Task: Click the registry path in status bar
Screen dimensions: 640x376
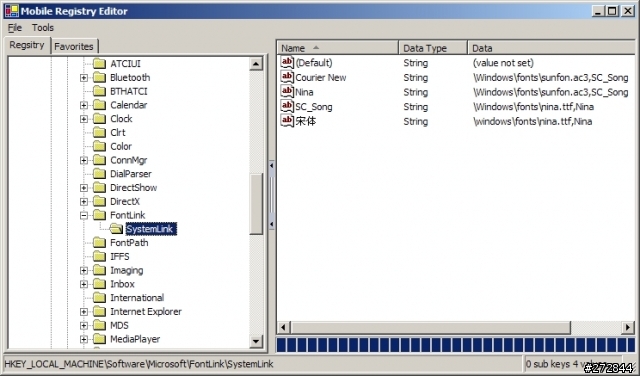Action: [139, 364]
